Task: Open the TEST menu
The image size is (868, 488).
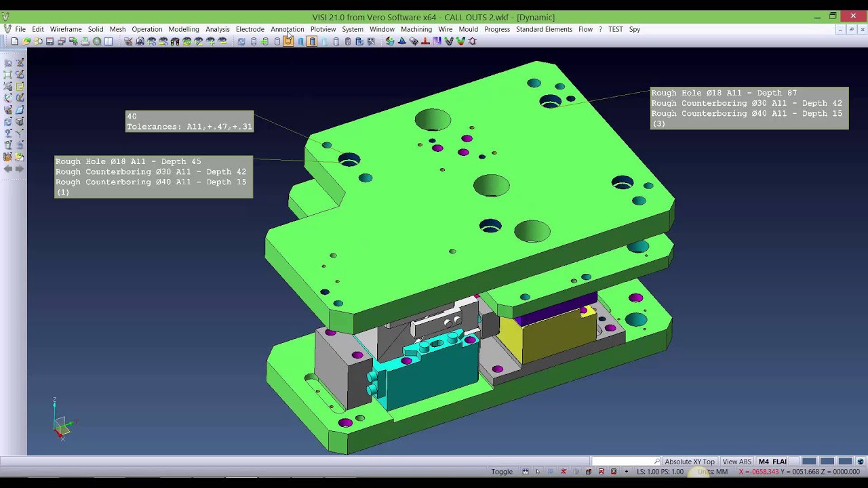Action: click(x=615, y=29)
